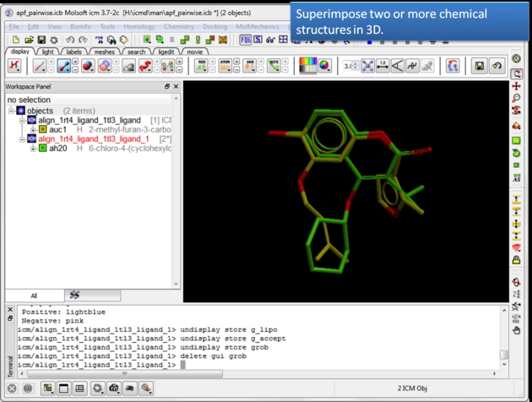Screen dimensions: 532x402
Task: Toggle display square for auc1 molecule
Action: click(42, 130)
